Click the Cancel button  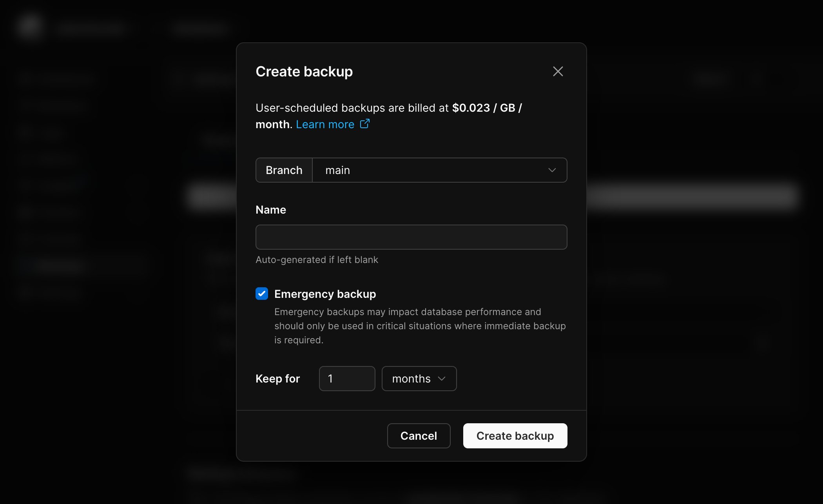point(419,436)
